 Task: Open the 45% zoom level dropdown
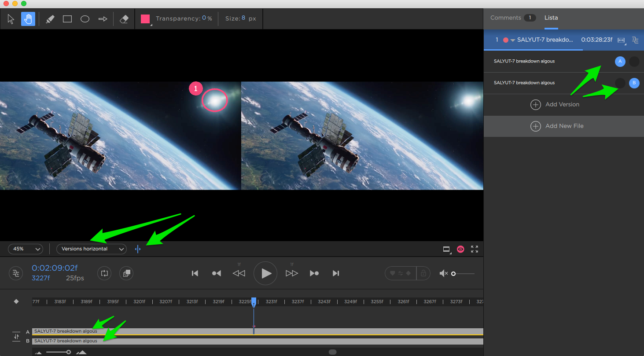coord(25,249)
